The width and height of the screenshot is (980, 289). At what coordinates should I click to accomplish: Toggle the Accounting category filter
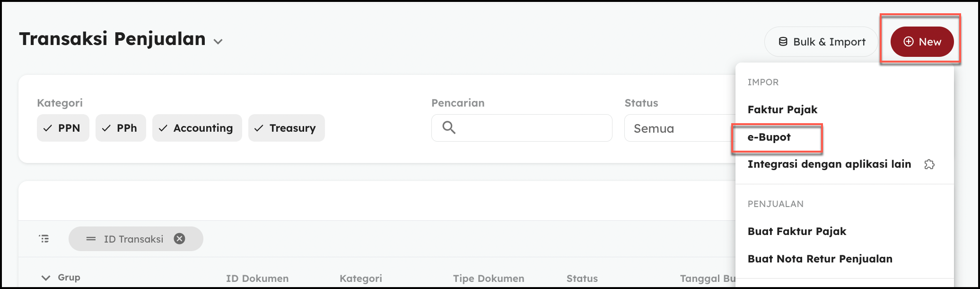coord(197,128)
